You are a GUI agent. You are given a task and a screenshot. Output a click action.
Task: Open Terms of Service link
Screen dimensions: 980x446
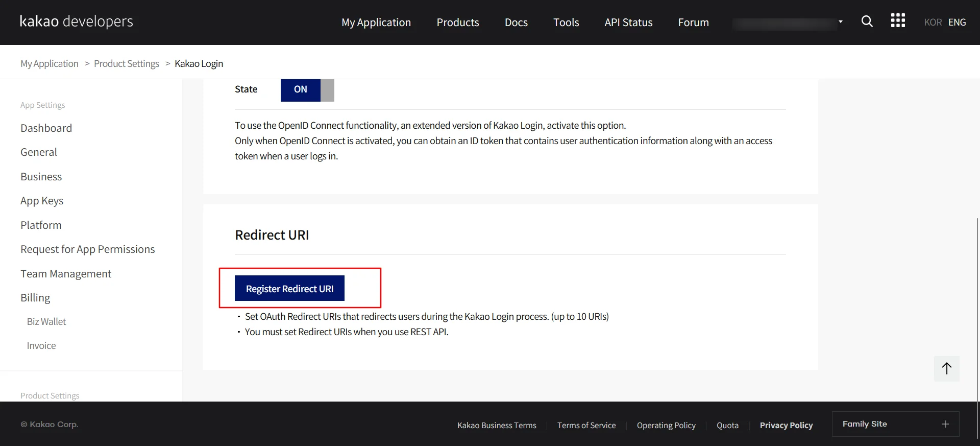586,425
